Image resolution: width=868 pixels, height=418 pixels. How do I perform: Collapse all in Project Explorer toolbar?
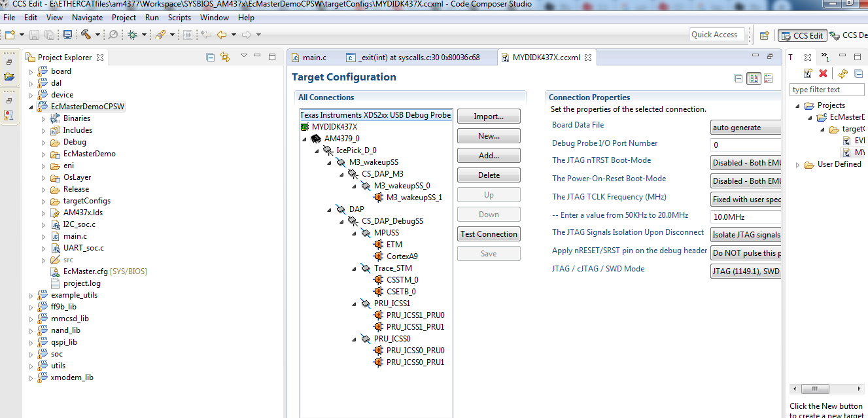point(210,57)
